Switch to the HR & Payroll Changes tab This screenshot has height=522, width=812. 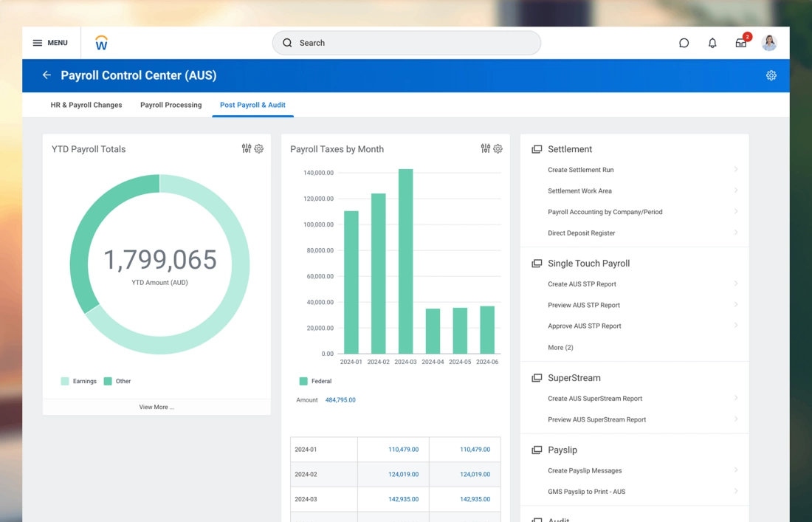pyautogui.click(x=86, y=105)
